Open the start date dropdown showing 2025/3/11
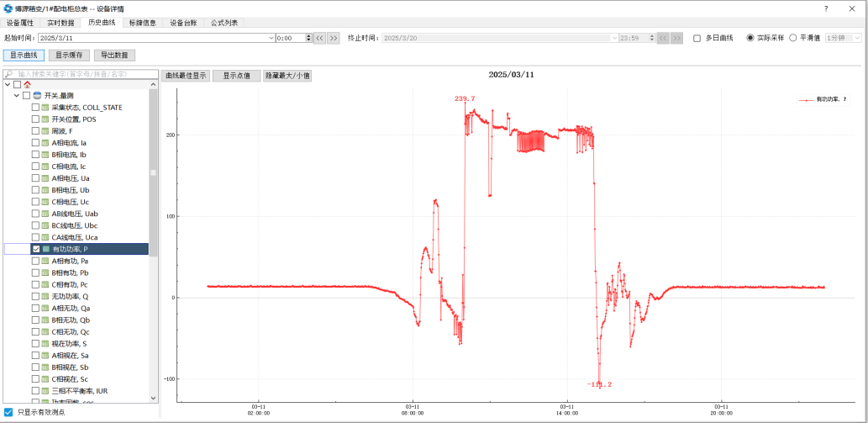868x423 pixels. tap(271, 38)
